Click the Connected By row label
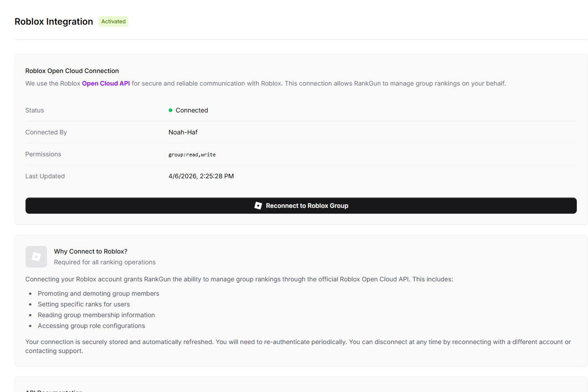Viewport: 588px width, 392px height. 46,132
